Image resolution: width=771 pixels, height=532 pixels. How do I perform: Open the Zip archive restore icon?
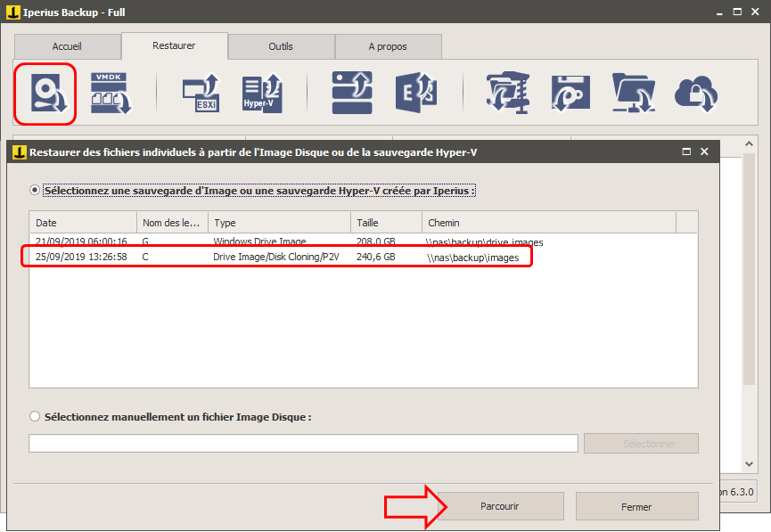pos(508,94)
